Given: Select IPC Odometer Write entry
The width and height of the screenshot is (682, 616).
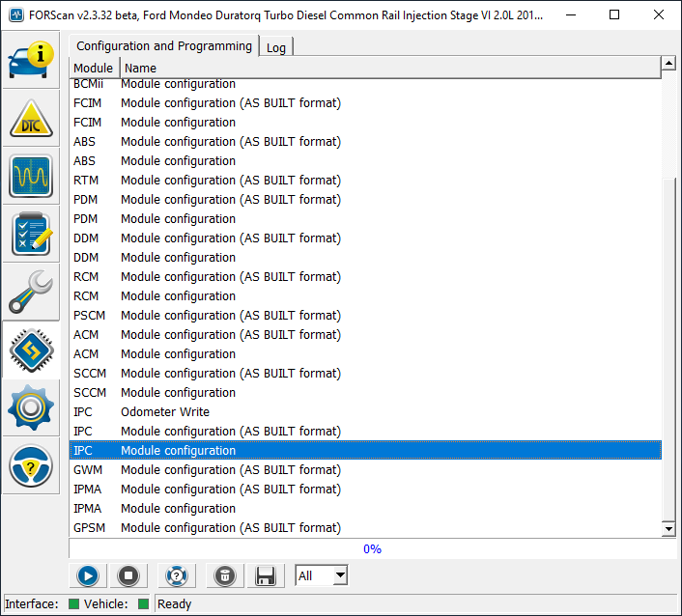Looking at the screenshot, I should click(x=164, y=412).
